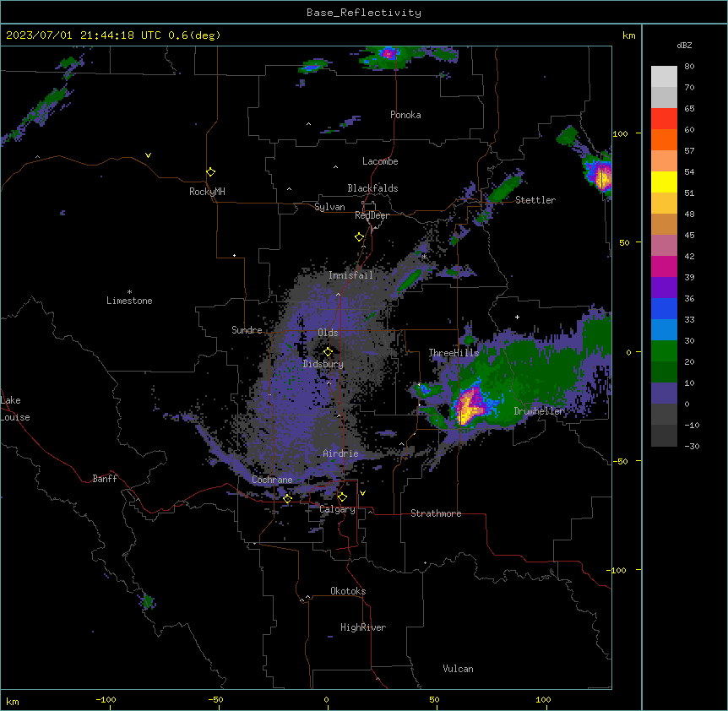
Task: Click the Ponoka city label
Action: [405, 115]
